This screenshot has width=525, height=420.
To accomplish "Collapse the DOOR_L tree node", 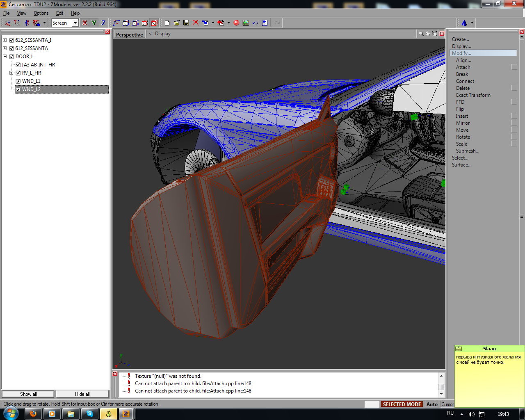I will [5, 57].
